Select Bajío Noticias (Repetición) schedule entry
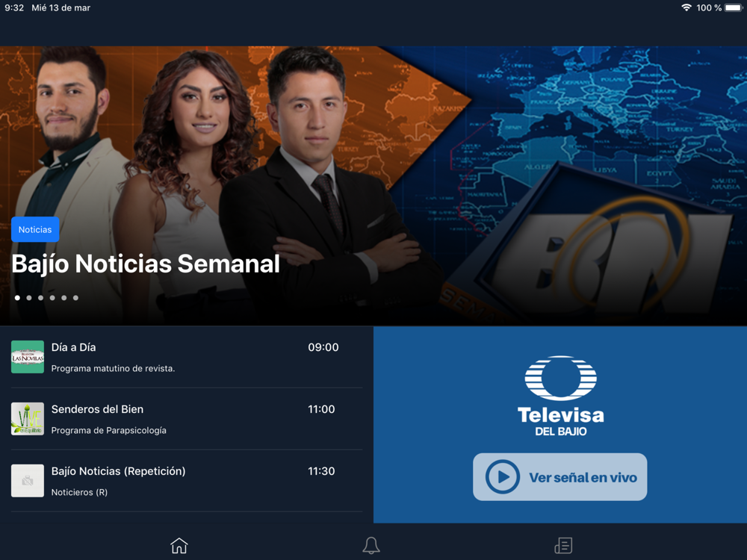Viewport: 747px width, 560px height. 187,481
